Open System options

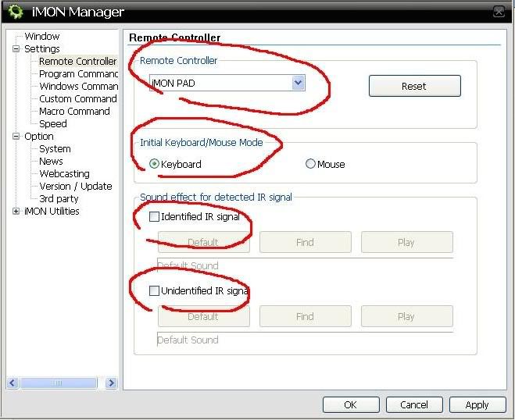pos(55,148)
